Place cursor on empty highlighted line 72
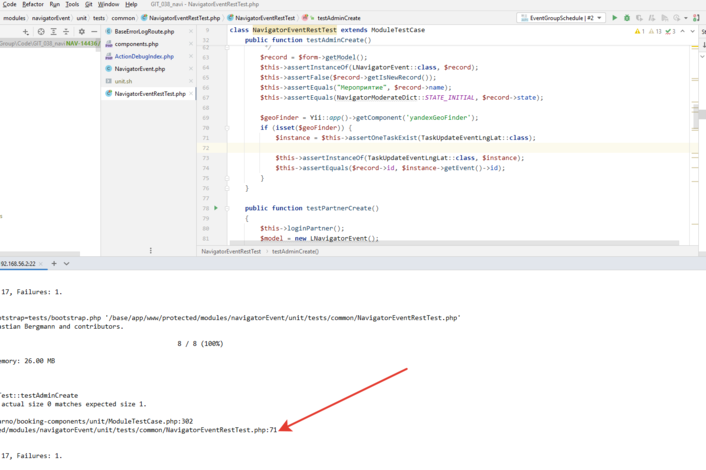This screenshot has width=706, height=470. point(459,148)
